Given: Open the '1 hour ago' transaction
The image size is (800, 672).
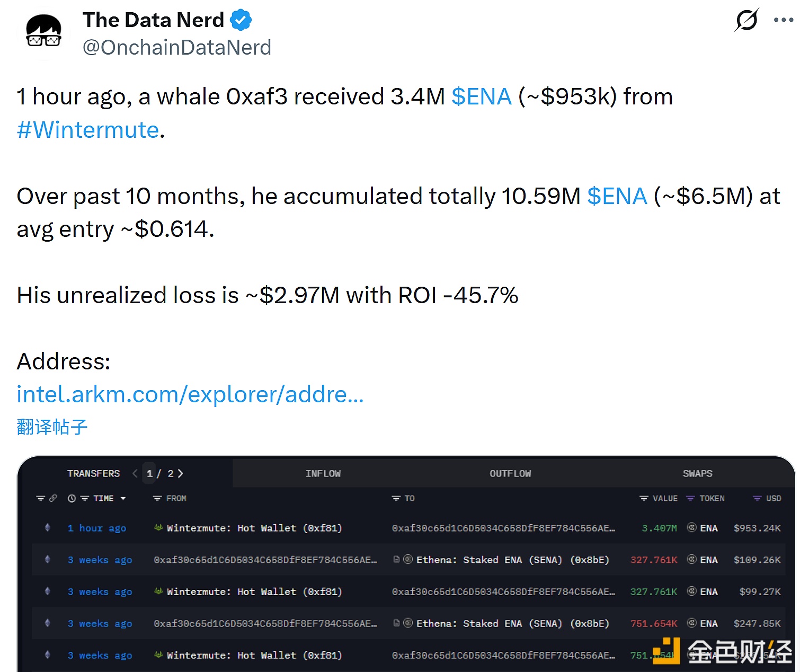Looking at the screenshot, I should point(97,528).
